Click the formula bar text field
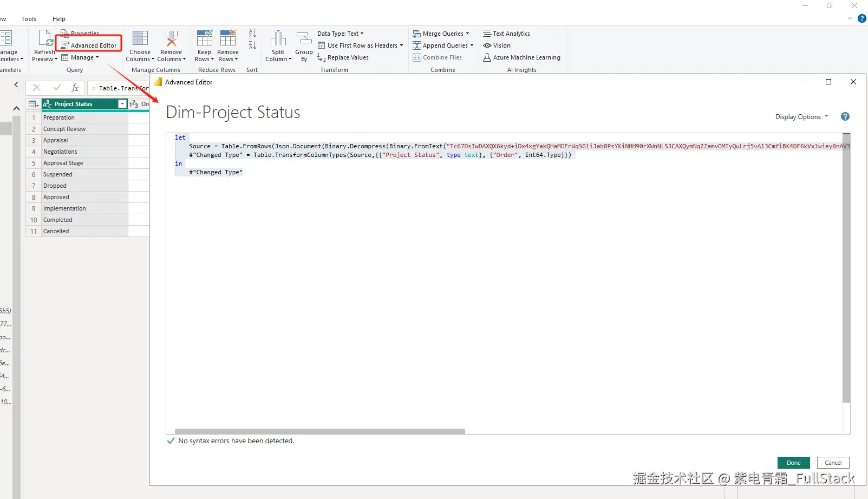Image resolution: width=868 pixels, height=499 pixels. (x=119, y=88)
